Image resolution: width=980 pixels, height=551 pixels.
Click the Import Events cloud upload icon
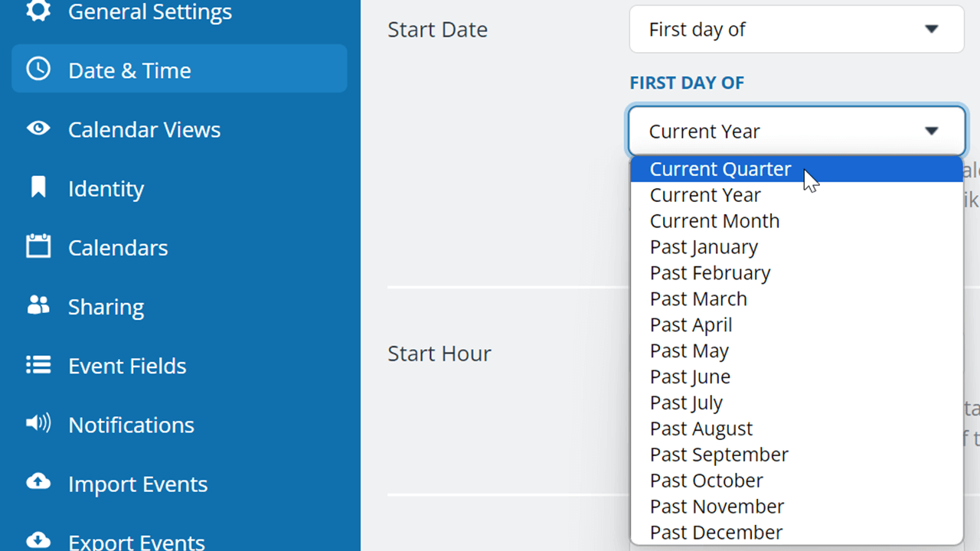coord(38,481)
